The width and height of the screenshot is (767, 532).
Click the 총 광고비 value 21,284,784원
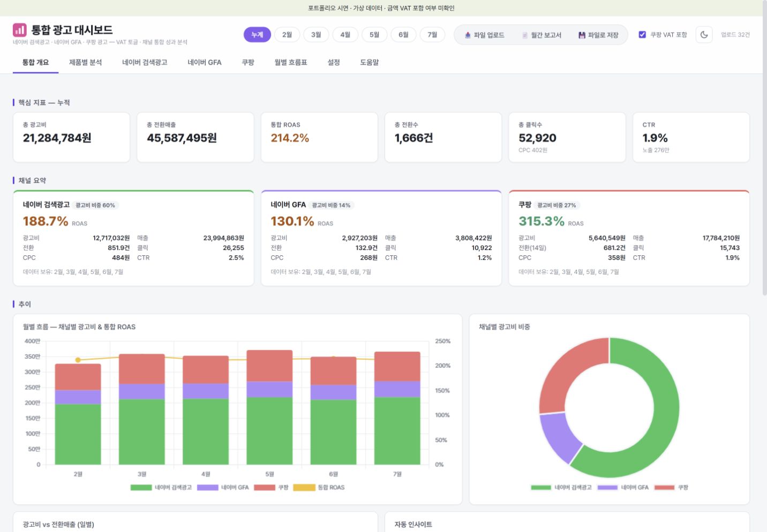pos(57,138)
